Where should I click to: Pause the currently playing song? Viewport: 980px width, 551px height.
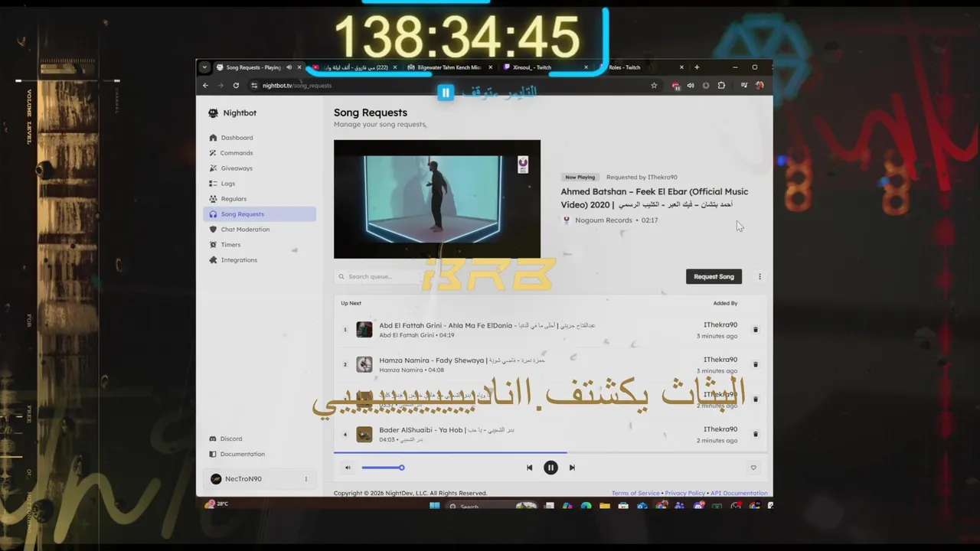pyautogui.click(x=550, y=468)
